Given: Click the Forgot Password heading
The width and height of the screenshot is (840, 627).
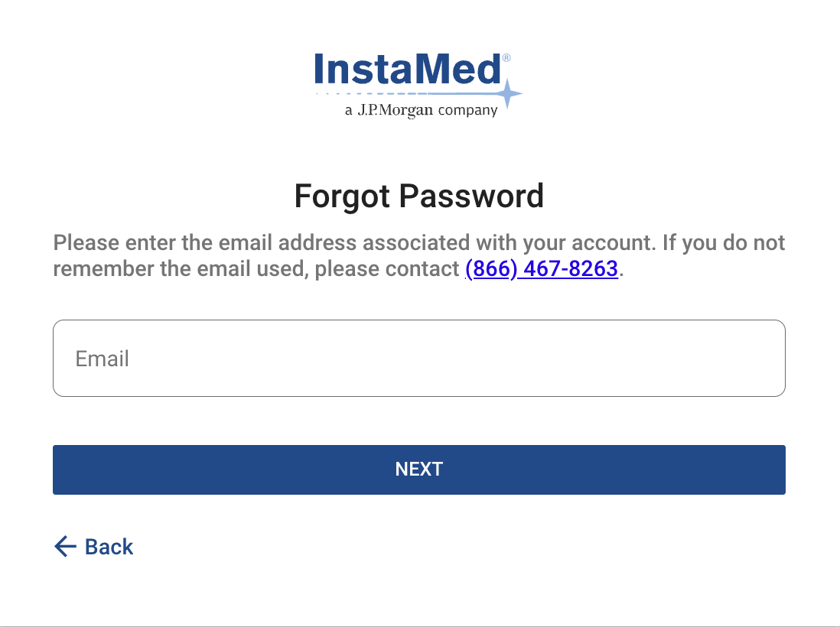Looking at the screenshot, I should (x=418, y=196).
